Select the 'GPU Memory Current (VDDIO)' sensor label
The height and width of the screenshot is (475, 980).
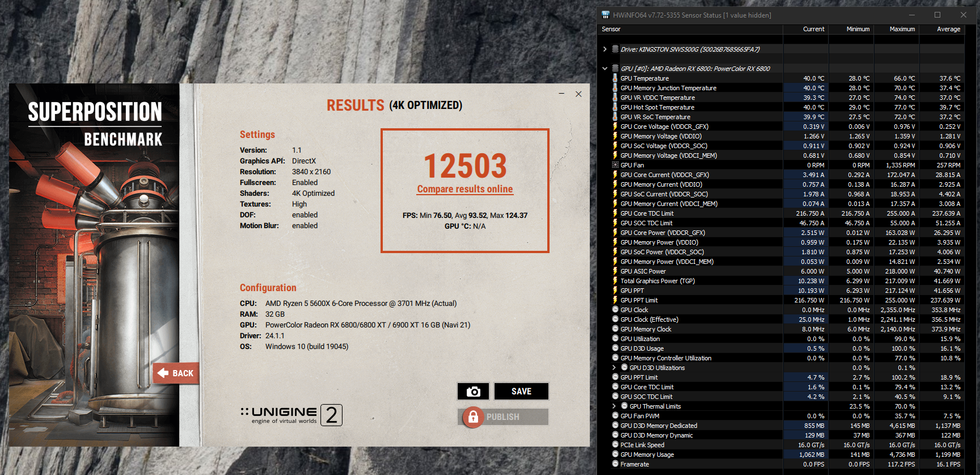[661, 184]
